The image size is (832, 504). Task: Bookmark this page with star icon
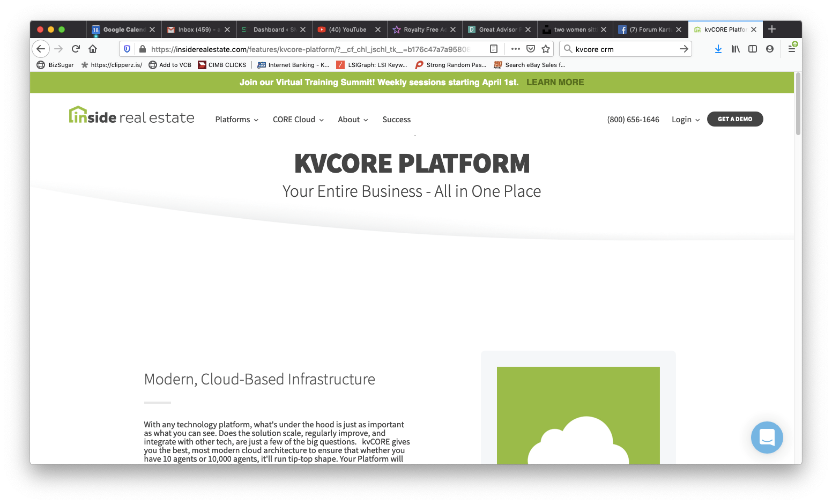[546, 49]
